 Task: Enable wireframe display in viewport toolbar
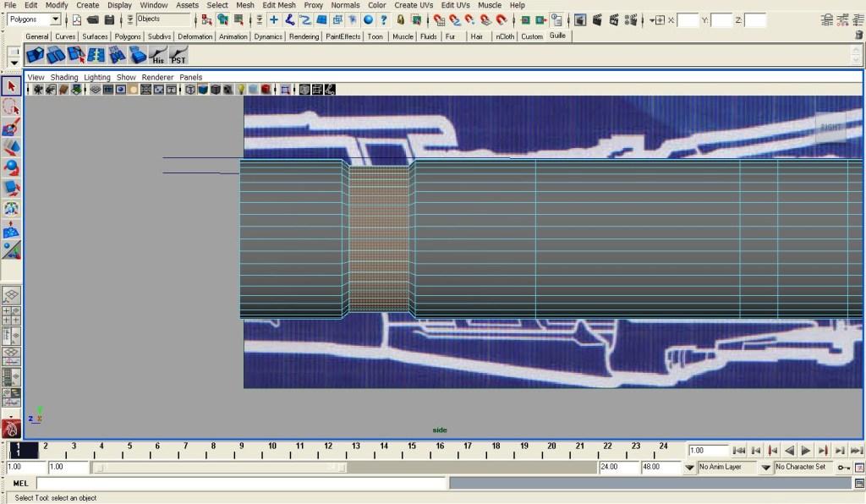pos(190,90)
